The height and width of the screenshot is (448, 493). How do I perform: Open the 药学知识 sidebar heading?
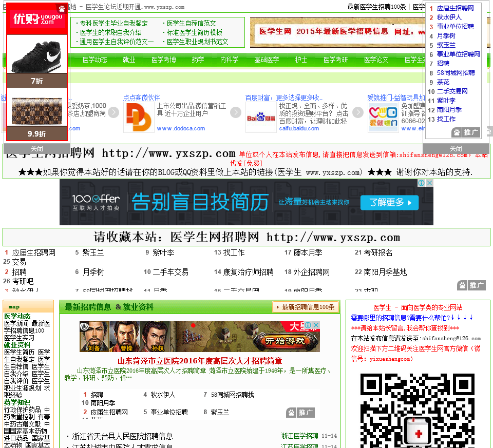pos(17,402)
